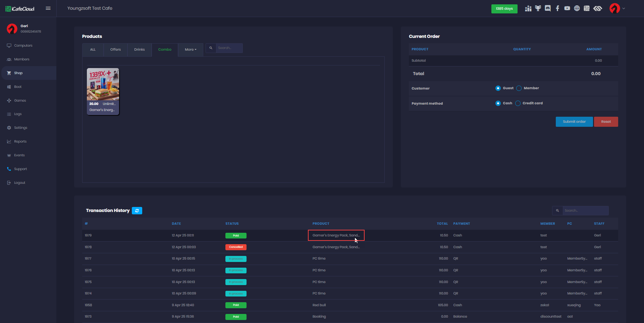This screenshot has width=644, height=323.
Task: Open the Discord icon in the header
Action: (548, 8)
